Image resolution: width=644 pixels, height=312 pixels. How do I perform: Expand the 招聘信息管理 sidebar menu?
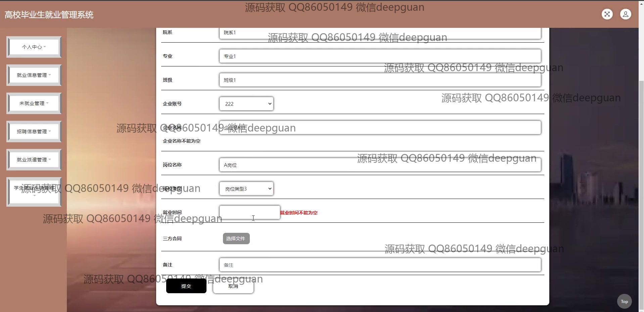pyautogui.click(x=34, y=132)
